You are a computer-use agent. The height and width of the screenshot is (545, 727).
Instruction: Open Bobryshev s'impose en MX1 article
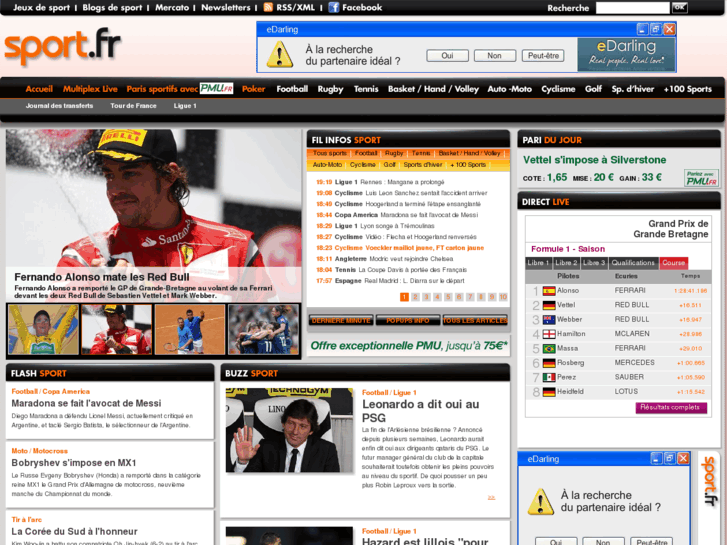tap(74, 462)
